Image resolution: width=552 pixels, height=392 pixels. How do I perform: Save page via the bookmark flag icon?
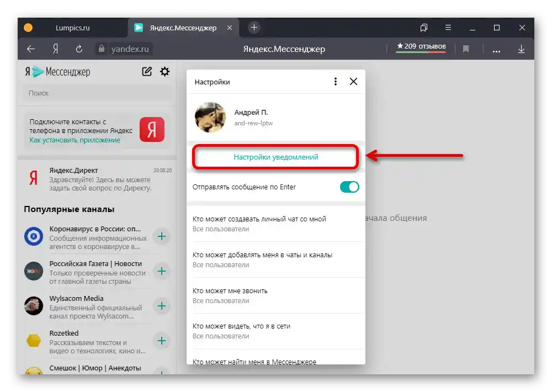point(466,49)
